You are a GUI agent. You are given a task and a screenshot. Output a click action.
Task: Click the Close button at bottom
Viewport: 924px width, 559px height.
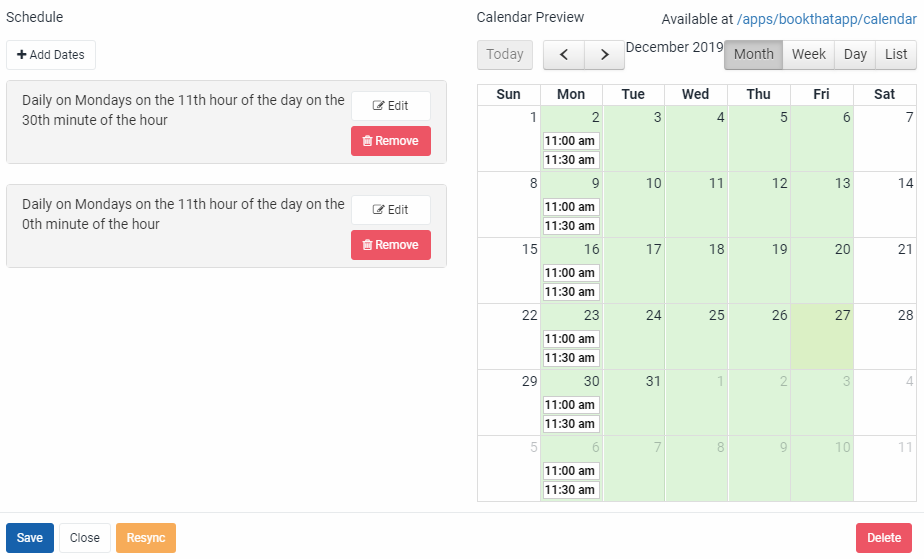tap(85, 538)
